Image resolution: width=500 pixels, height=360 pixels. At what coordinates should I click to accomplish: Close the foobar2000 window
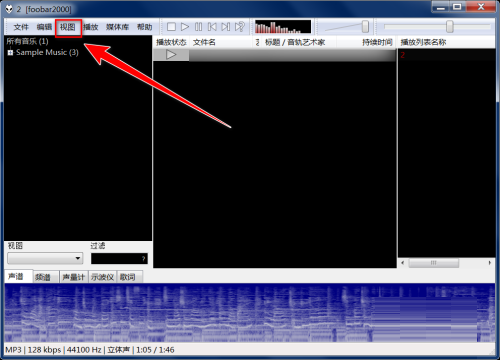481,7
